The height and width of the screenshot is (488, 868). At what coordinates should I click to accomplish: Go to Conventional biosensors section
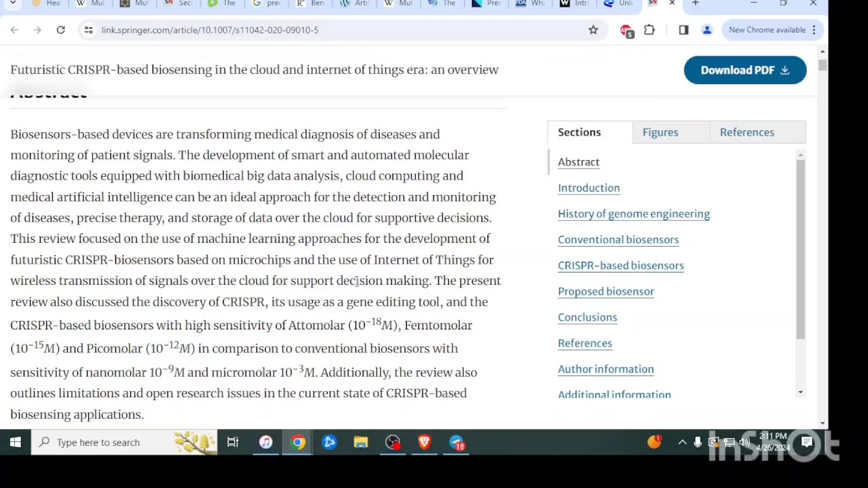(618, 239)
